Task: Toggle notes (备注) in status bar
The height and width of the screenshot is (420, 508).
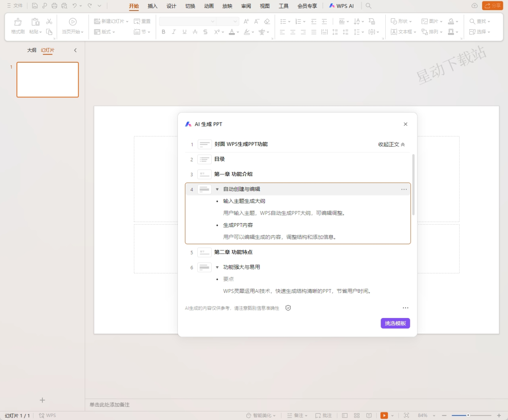Action: click(297, 415)
